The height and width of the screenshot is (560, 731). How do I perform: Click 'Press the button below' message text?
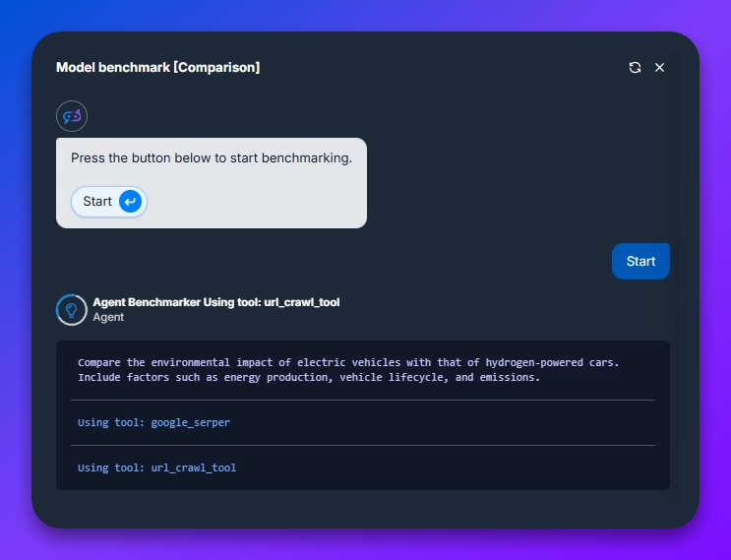(211, 157)
